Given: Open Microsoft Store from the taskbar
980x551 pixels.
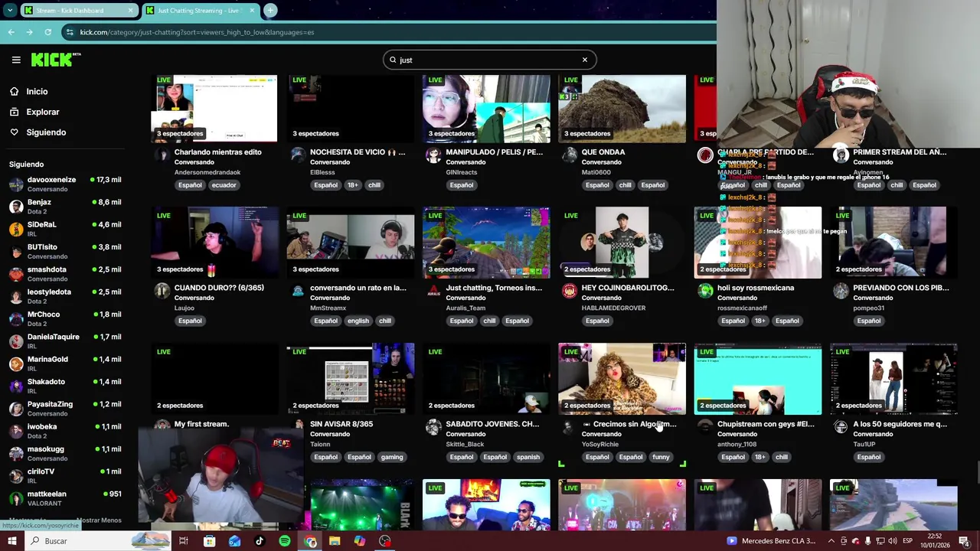Looking at the screenshot, I should (209, 541).
